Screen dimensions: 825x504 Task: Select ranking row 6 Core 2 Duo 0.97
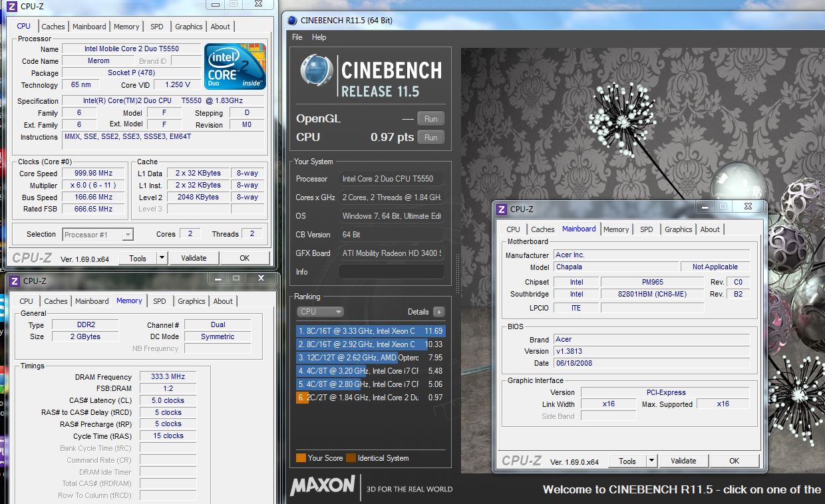[x=370, y=397]
